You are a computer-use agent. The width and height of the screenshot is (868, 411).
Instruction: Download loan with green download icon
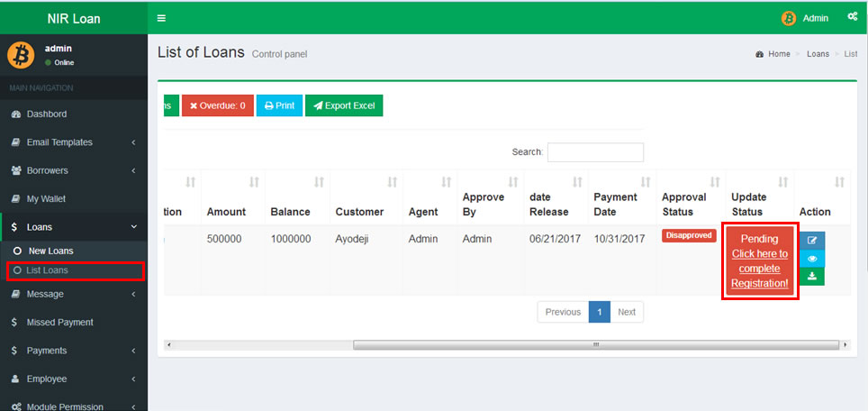click(x=811, y=277)
